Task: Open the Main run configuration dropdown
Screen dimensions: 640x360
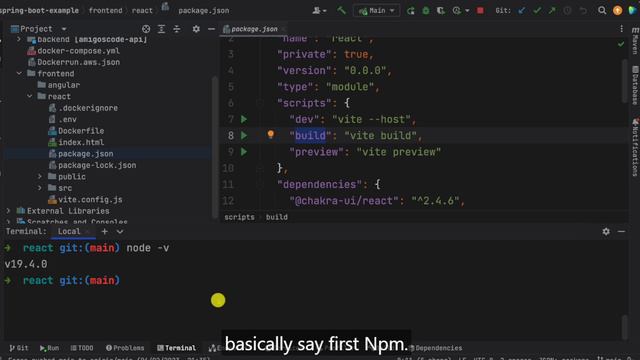Action: coord(377,11)
